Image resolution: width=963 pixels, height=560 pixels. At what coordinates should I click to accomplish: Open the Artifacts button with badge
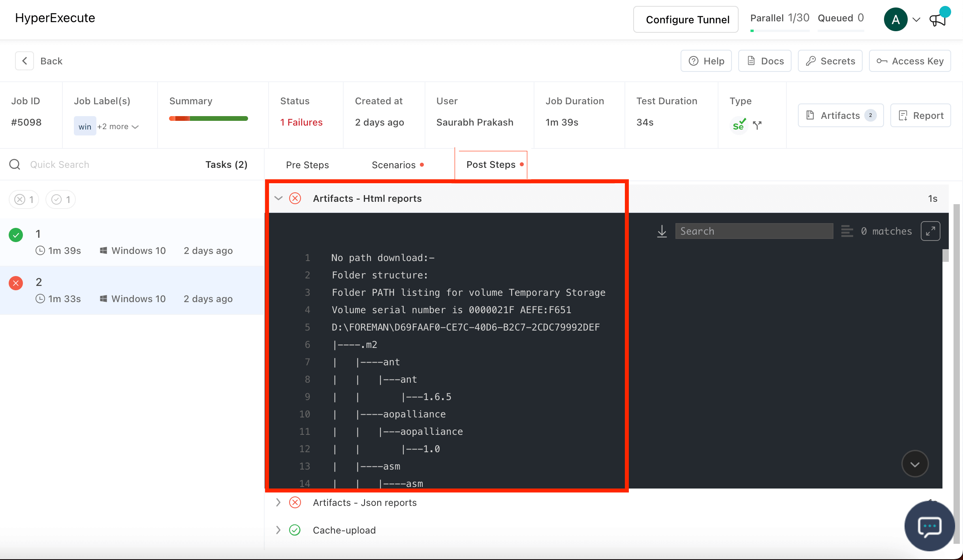click(x=841, y=115)
